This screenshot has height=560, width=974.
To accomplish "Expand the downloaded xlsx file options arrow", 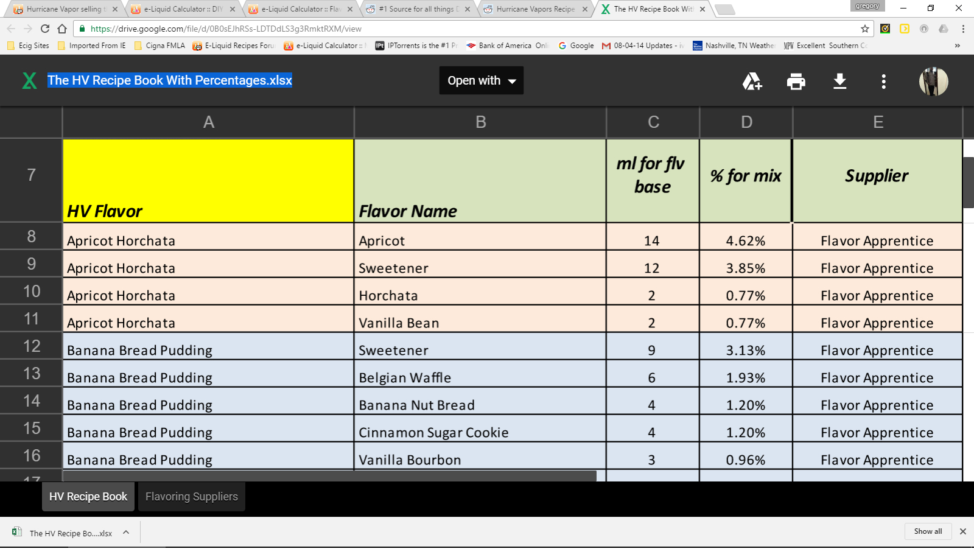I will (126, 532).
